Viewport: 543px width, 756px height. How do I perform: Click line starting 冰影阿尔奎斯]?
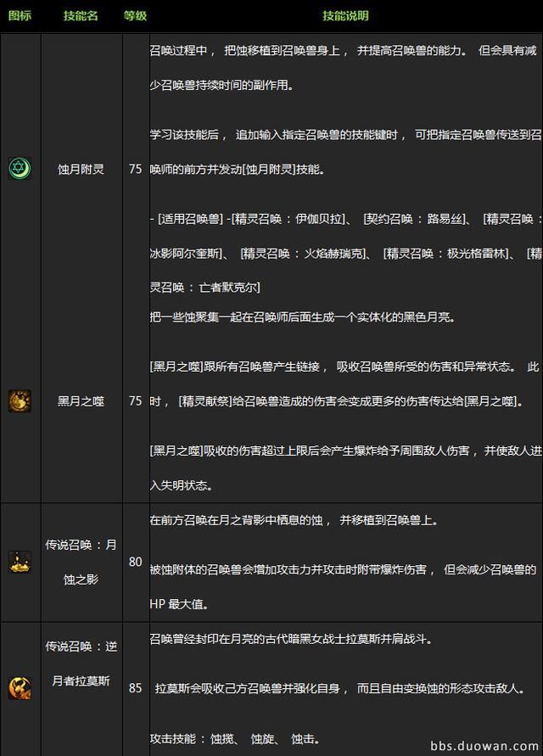pos(346,254)
